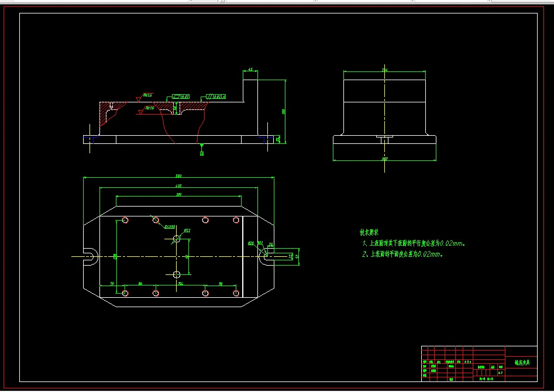Select the technical note line about 平行度公差

tap(414, 243)
